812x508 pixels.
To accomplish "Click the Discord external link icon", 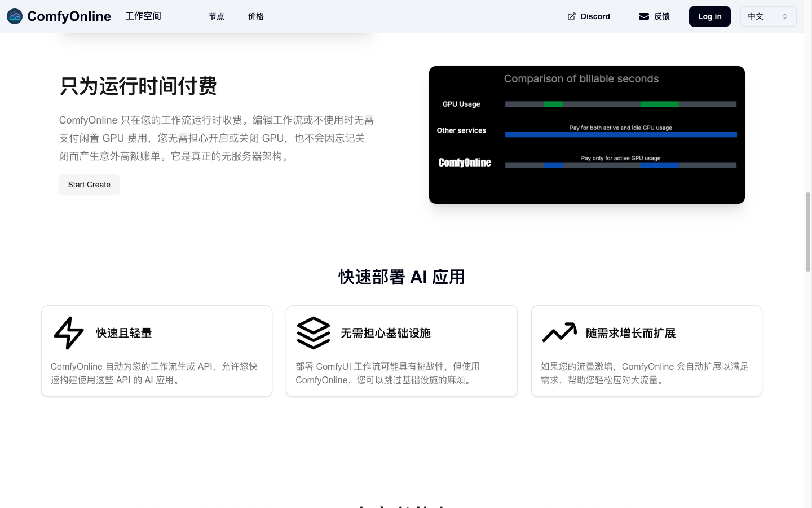I will (x=572, y=16).
